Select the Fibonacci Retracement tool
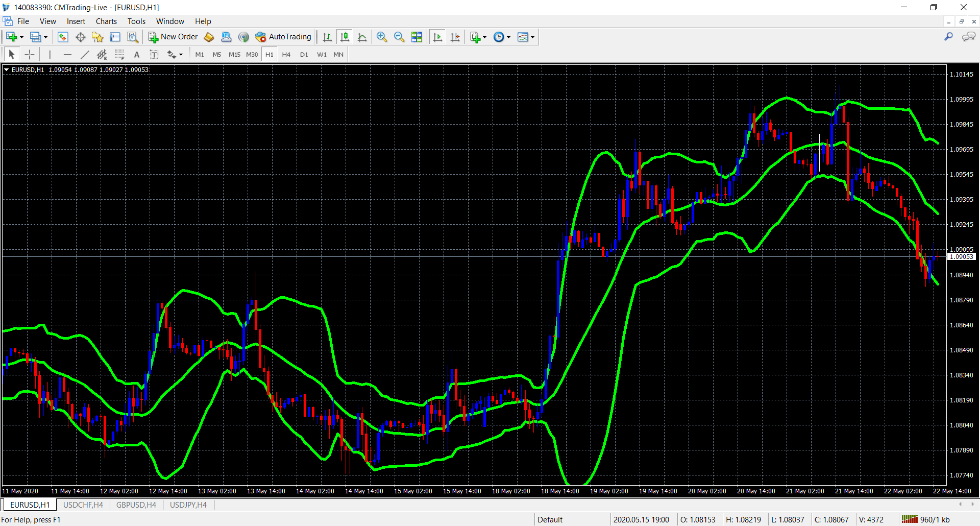Image resolution: width=980 pixels, height=526 pixels. point(119,55)
